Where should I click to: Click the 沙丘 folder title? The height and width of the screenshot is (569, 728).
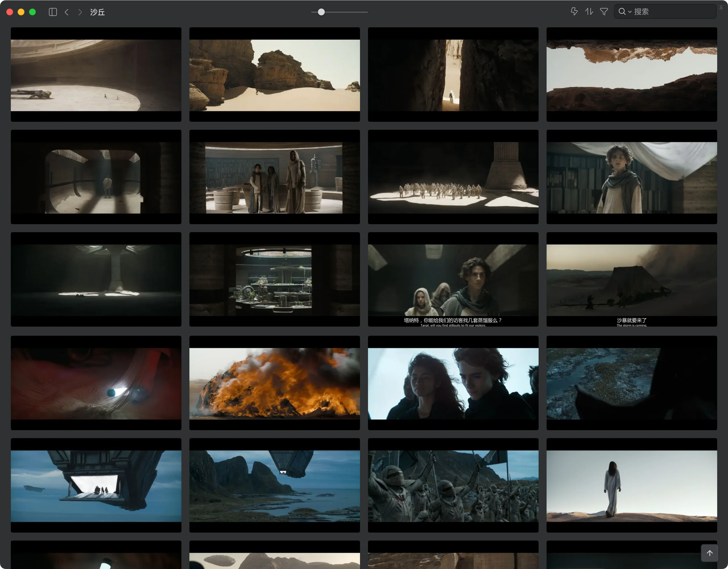pos(97,12)
